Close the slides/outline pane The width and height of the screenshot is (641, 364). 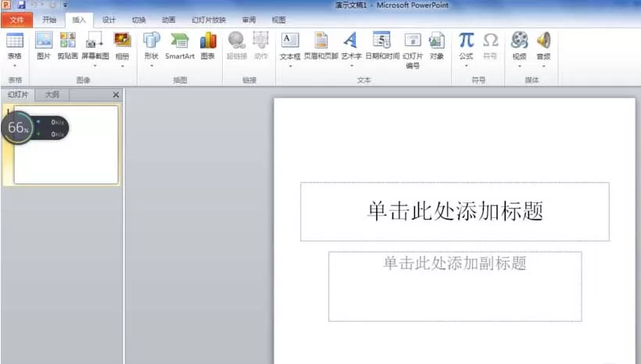[x=116, y=95]
